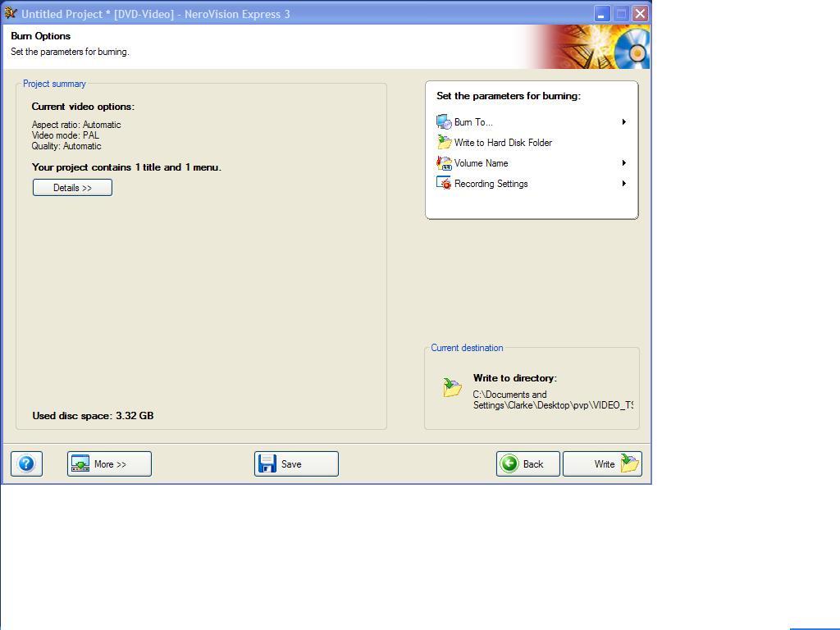Choose Burn To... option
Viewport: 840px width, 630px height.
[532, 121]
